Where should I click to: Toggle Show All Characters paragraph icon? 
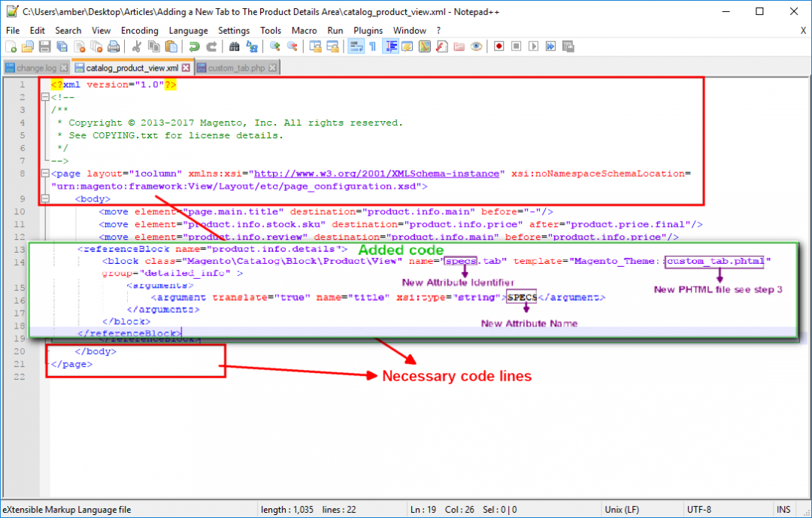pos(372,46)
